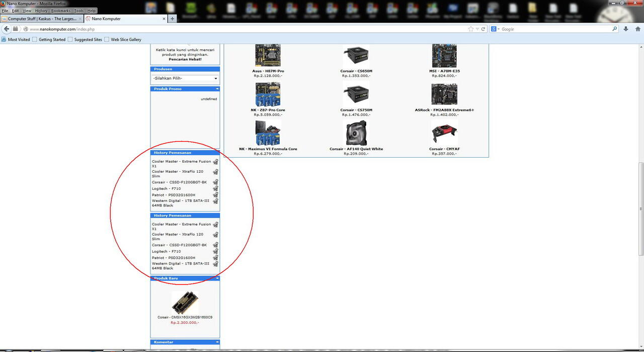The height and width of the screenshot is (352, 644).
Task: Open the Asus - H87M-Pro product link
Action: [268, 71]
